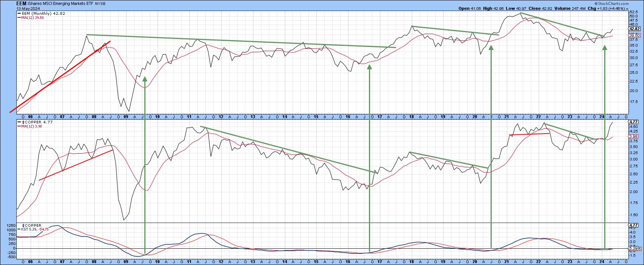The width and height of the screenshot is (644, 265).
Task: Click the 'MA(12) 3.98' copper legend entry
Action: [30, 127]
